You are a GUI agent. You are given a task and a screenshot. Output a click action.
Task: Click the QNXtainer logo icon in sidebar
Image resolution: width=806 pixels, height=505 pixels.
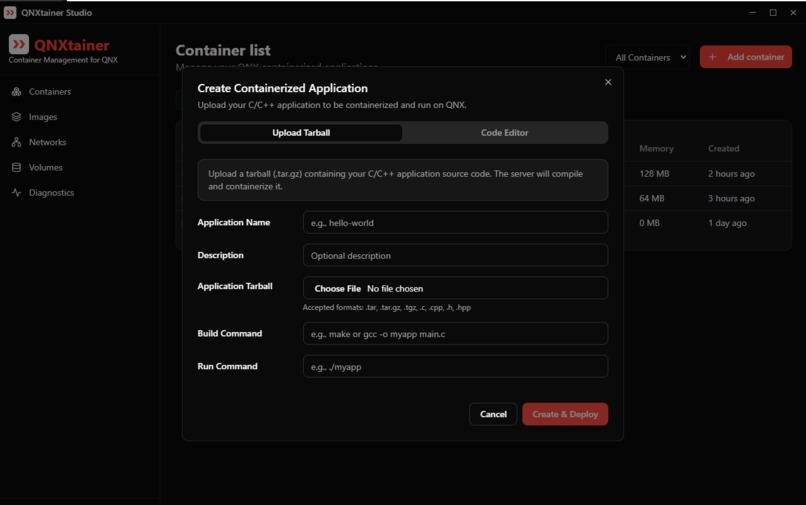tap(19, 44)
